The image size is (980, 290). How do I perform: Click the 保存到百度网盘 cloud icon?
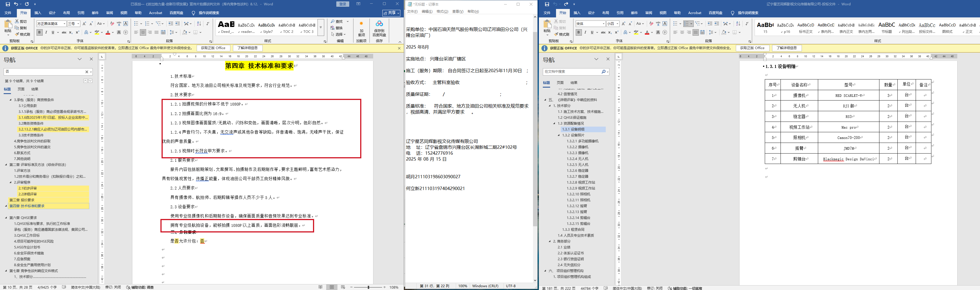(x=379, y=24)
